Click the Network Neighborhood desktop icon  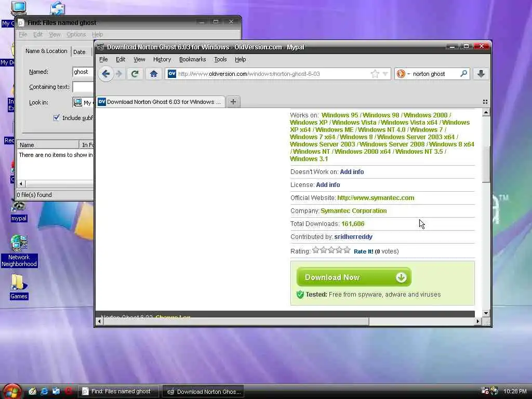[19, 251]
